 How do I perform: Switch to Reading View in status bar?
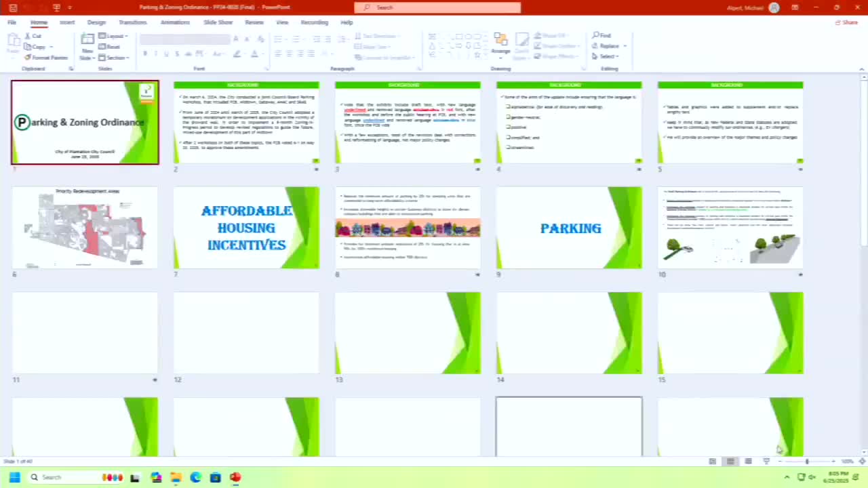tap(748, 462)
